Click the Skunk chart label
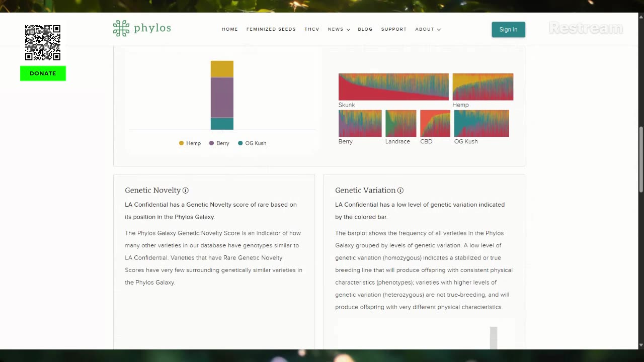This screenshot has width=644, height=362. coord(347,105)
